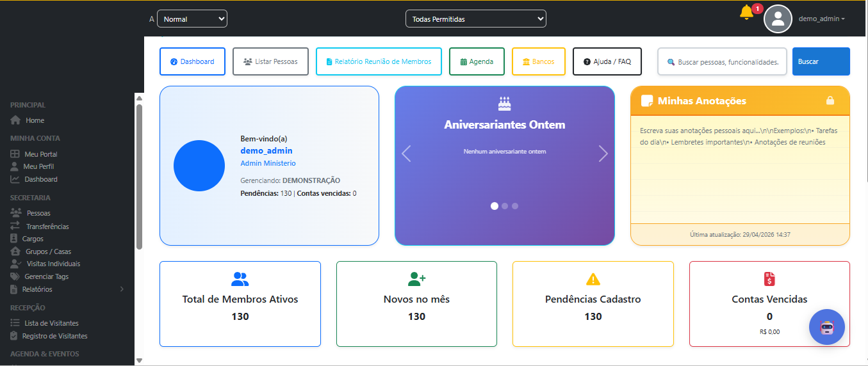Open the Todas Permitidas dropdown
Viewport: 868px width, 366px height.
click(x=476, y=19)
